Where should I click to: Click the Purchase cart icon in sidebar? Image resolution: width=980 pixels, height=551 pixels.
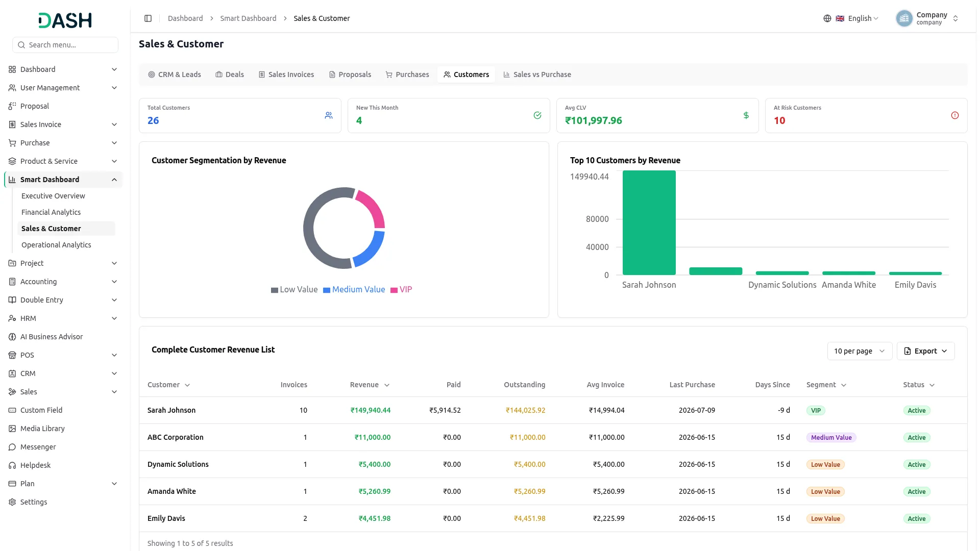[12, 143]
